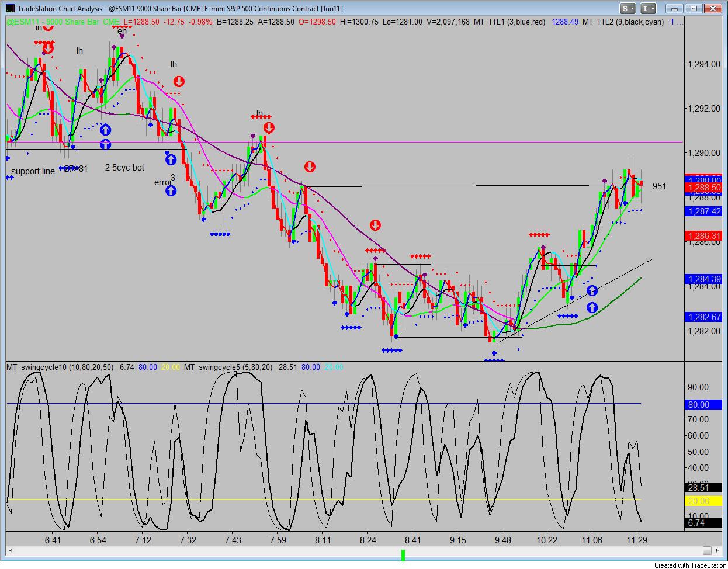Click the horizontal scrollbar thumb

coord(706,550)
